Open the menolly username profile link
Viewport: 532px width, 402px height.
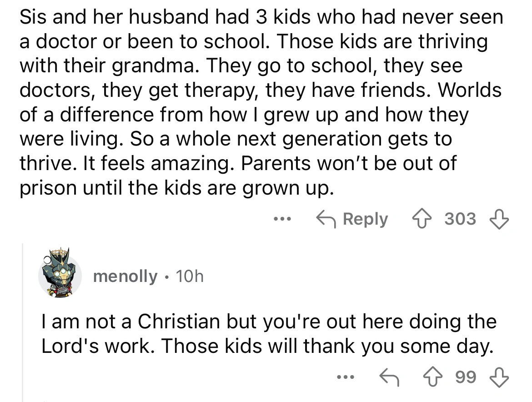(x=125, y=276)
